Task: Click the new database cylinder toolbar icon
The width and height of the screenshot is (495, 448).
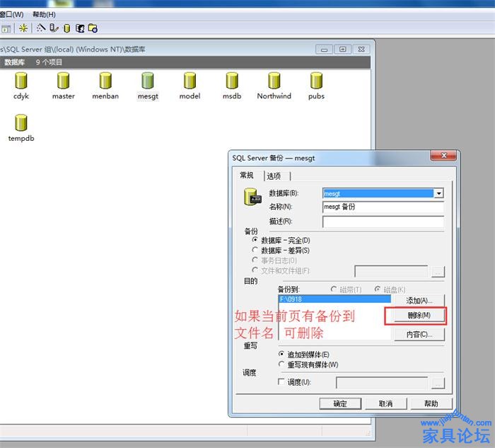Action: [67, 28]
